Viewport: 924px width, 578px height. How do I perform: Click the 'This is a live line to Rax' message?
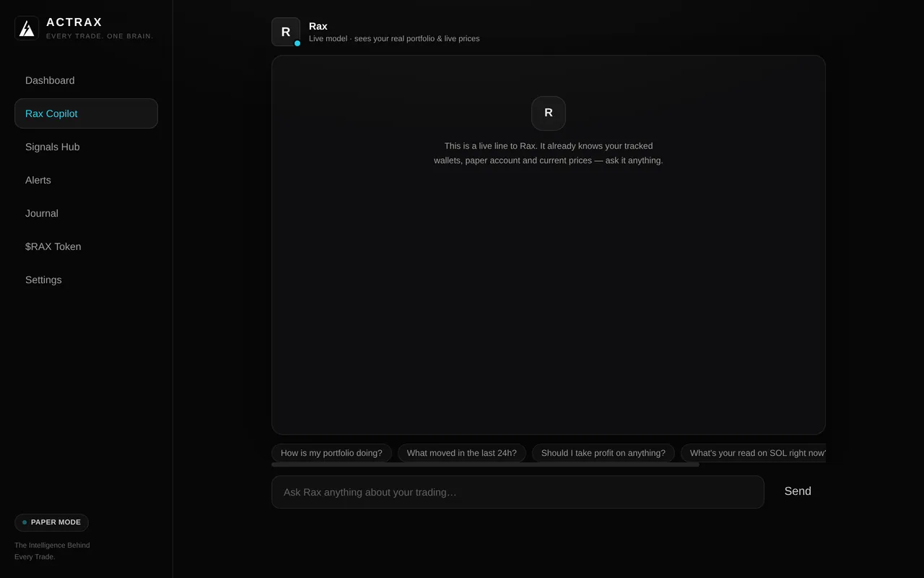tap(549, 153)
